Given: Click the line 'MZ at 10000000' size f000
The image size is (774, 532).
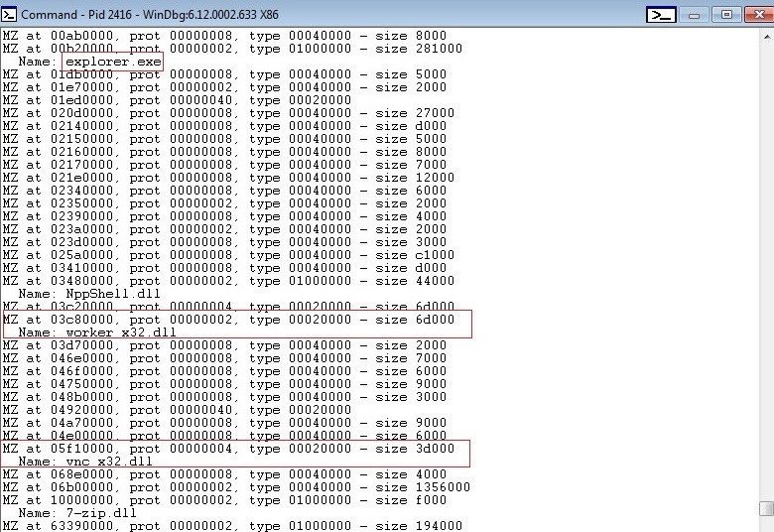Looking at the screenshot, I should (224, 500).
